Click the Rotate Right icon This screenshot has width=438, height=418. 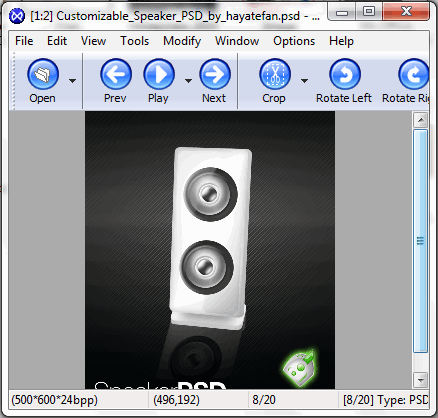[413, 74]
